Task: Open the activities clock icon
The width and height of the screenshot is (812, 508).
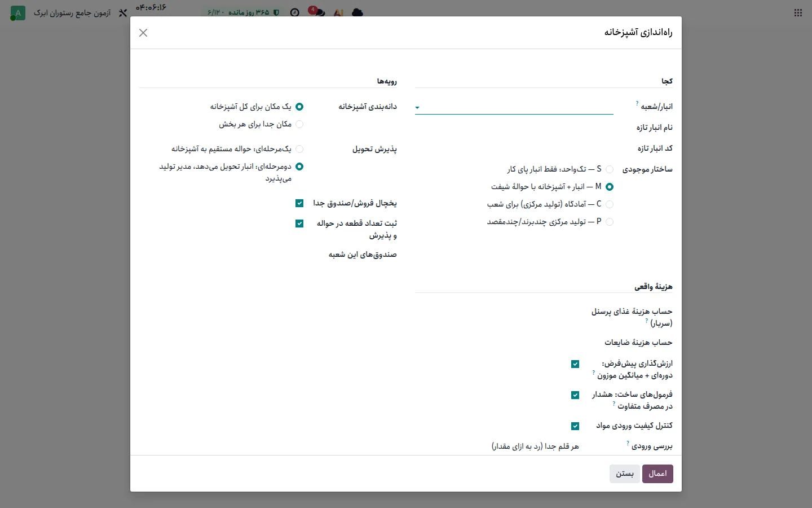Action: [x=294, y=12]
